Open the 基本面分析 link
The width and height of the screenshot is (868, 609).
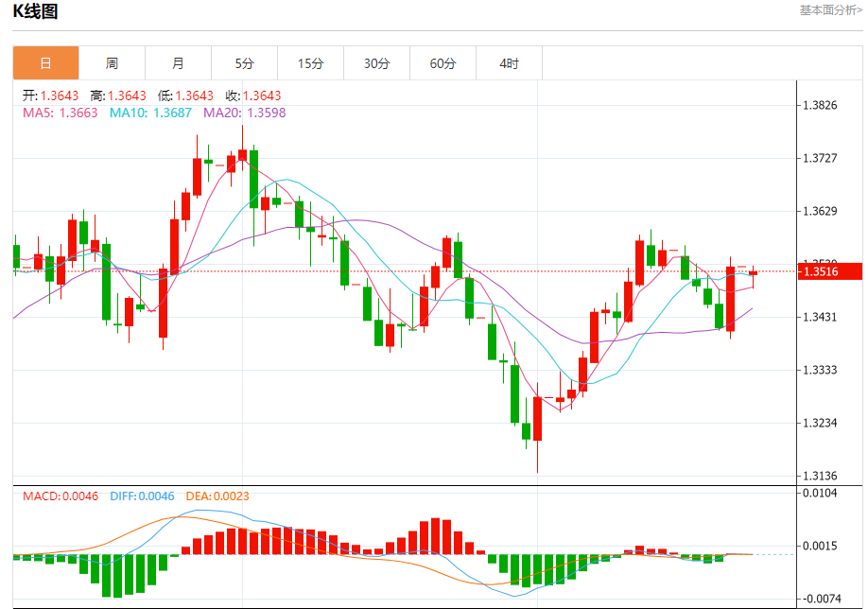coord(830,10)
